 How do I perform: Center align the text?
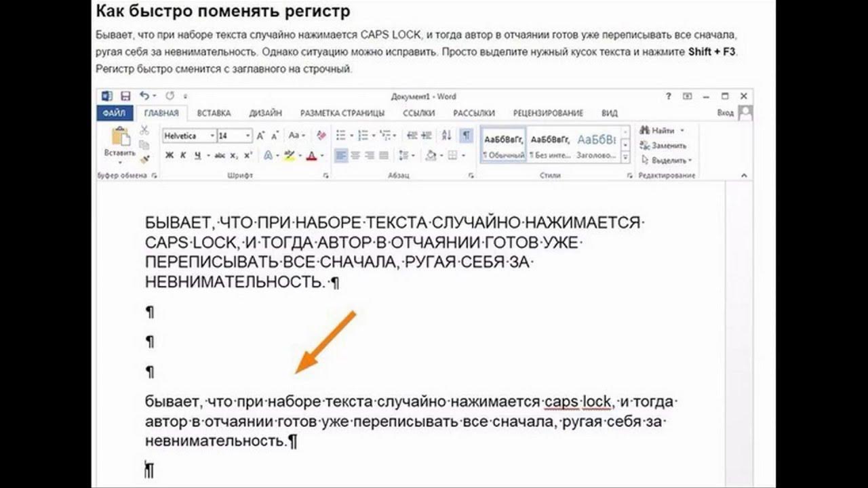click(355, 156)
